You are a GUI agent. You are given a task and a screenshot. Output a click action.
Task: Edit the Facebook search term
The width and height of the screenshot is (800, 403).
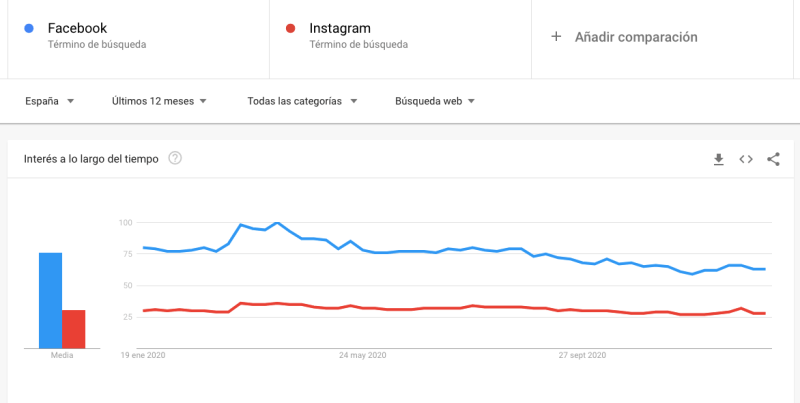click(x=77, y=28)
